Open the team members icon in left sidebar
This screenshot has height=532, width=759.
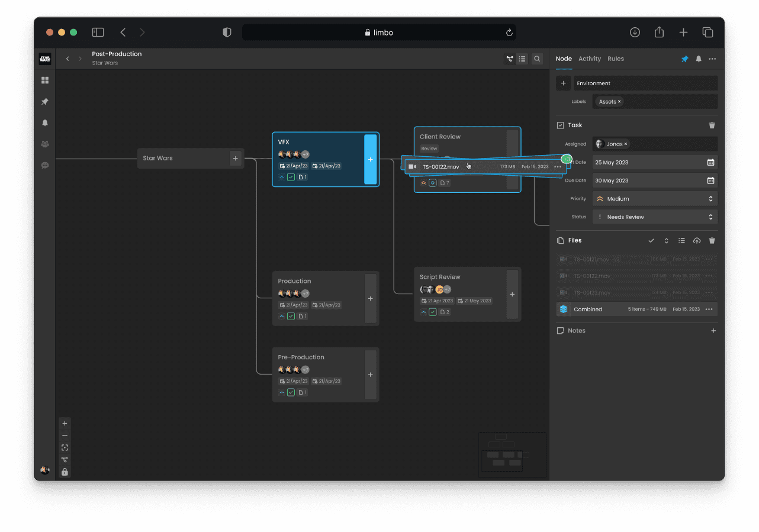45,144
